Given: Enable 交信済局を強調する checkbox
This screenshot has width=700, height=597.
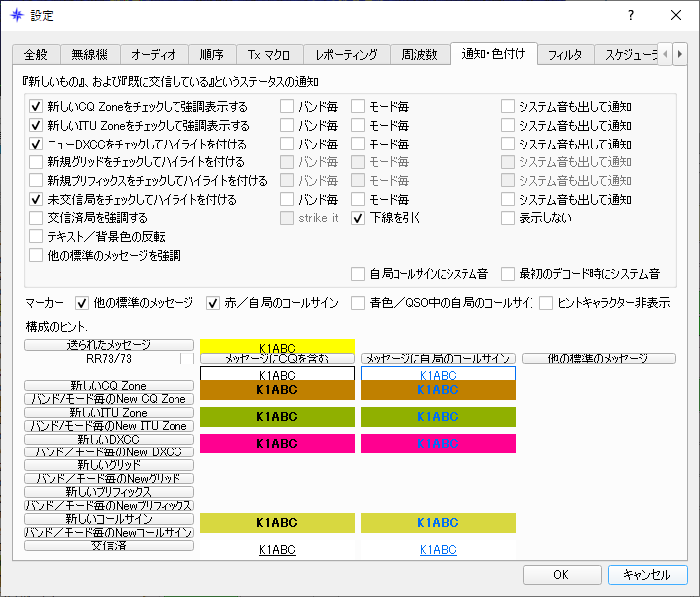Looking at the screenshot, I should click(x=37, y=218).
